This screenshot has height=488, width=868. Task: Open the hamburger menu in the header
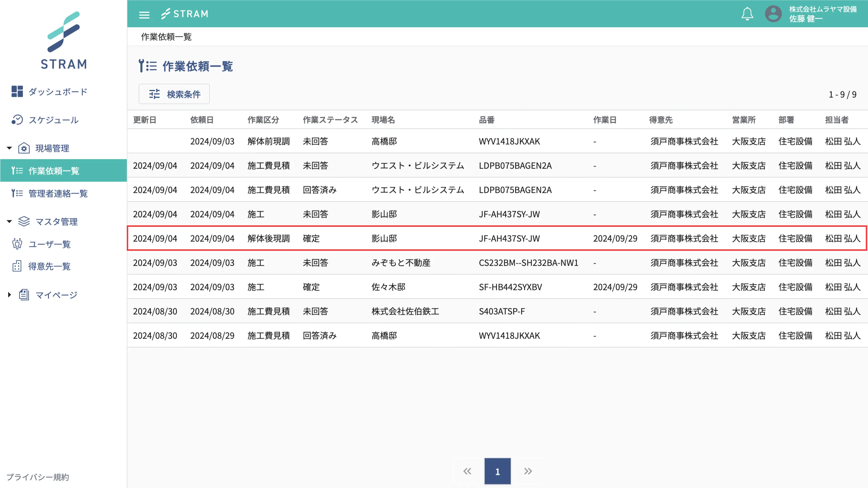tap(144, 15)
